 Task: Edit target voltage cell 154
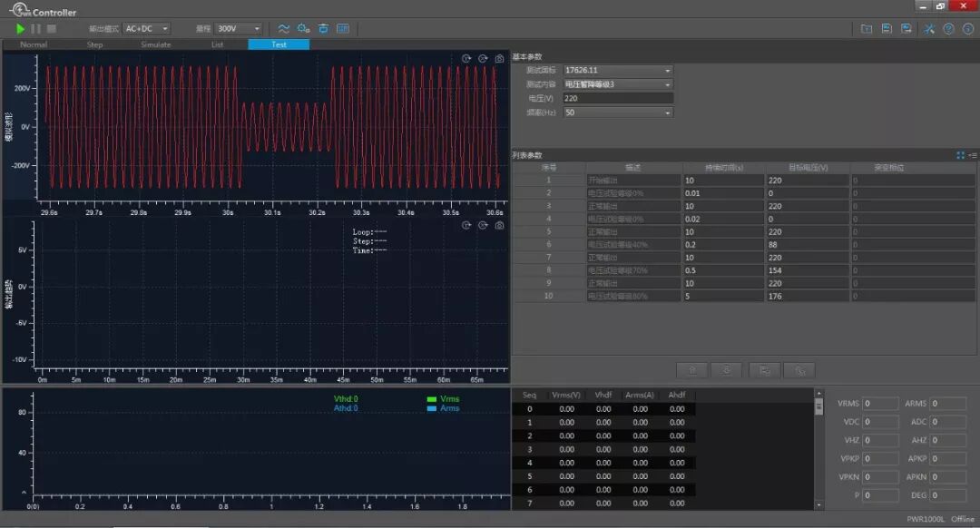pos(808,270)
